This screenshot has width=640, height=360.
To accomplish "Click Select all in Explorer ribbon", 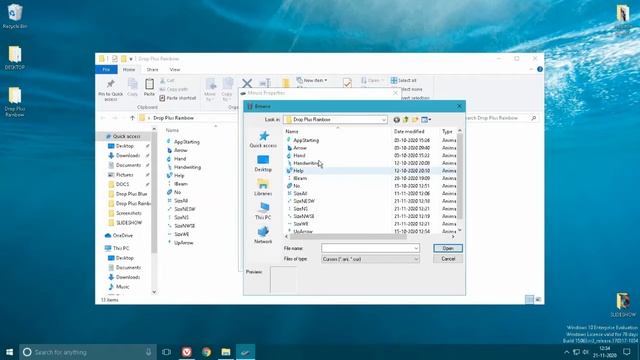I will pos(404,80).
